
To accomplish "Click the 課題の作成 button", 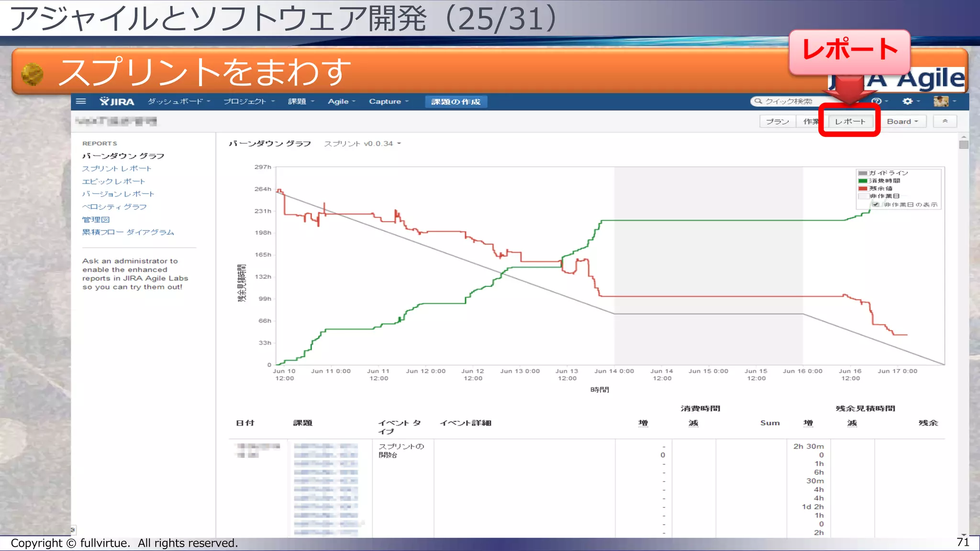I will point(456,101).
